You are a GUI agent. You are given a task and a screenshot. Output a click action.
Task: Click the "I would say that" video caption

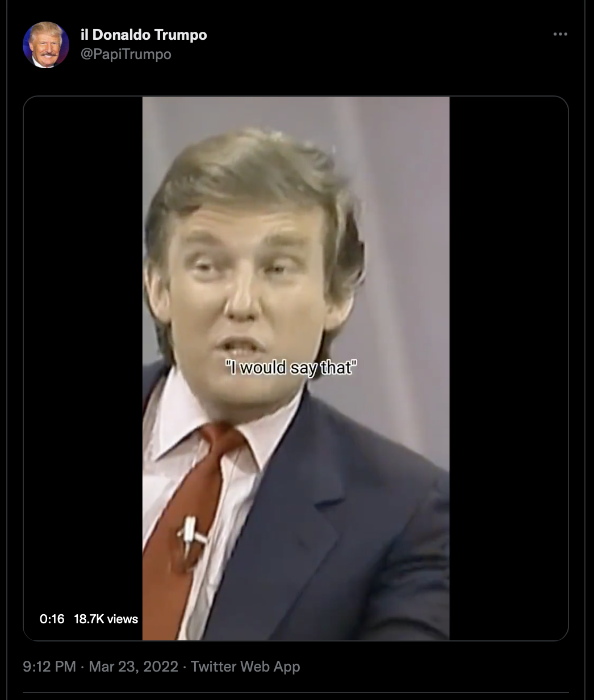point(291,368)
